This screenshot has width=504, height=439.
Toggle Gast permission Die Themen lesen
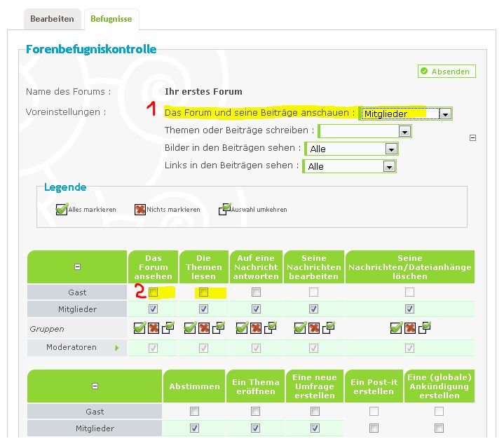203,292
